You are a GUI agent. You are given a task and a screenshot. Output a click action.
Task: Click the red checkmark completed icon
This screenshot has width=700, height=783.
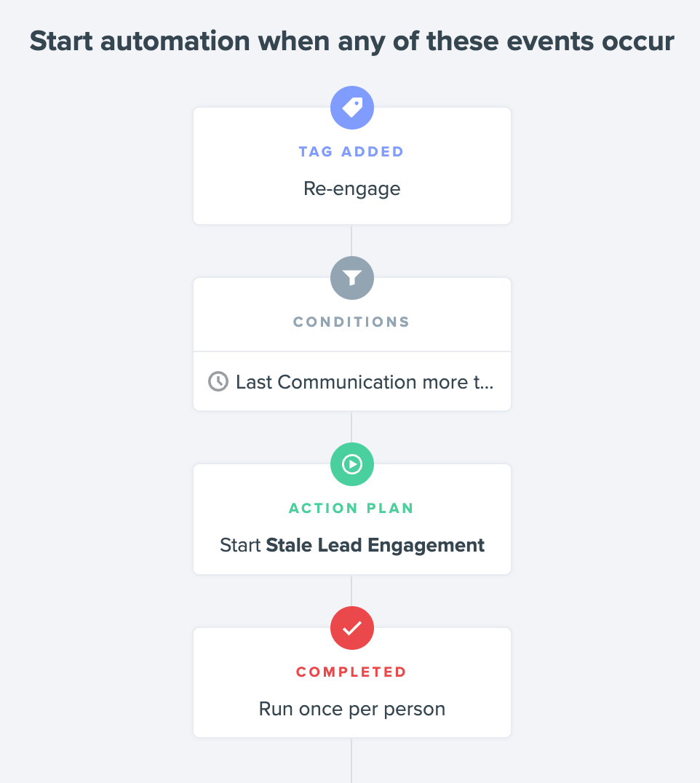pyautogui.click(x=352, y=628)
